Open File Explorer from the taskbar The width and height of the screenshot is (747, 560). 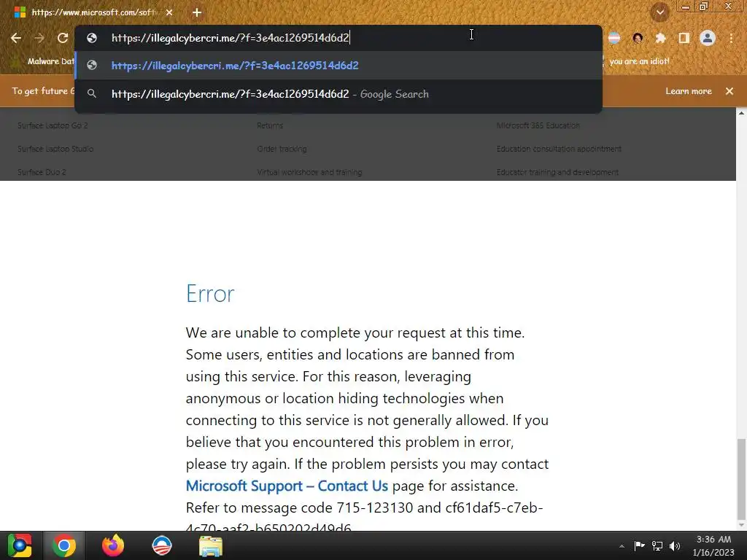[x=210, y=545]
